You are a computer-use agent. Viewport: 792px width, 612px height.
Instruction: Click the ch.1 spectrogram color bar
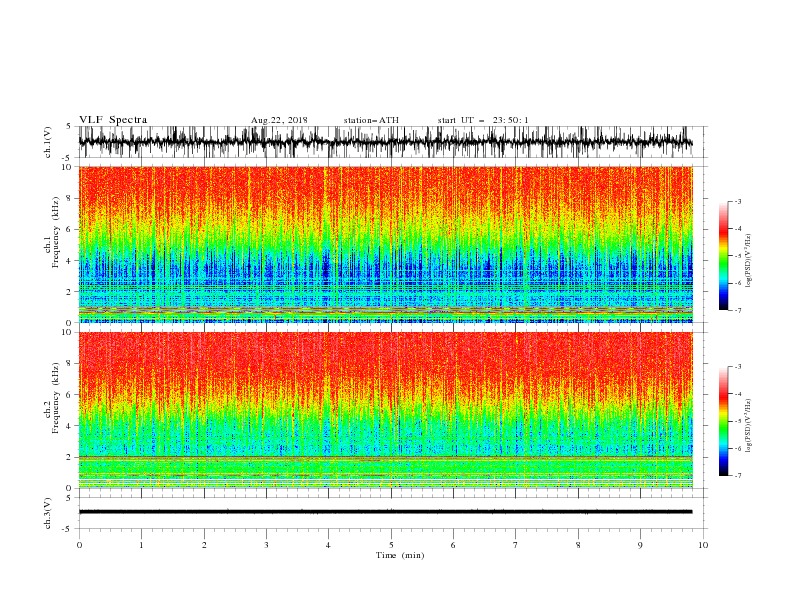[723, 256]
